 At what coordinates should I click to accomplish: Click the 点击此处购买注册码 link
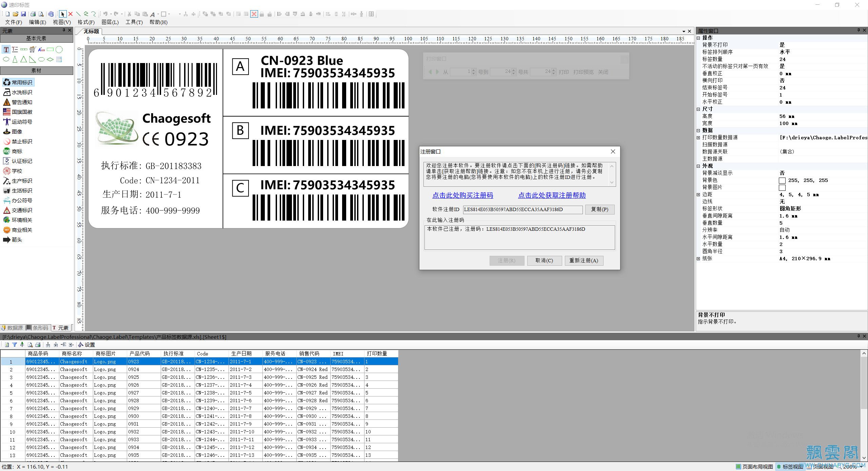pos(463,196)
